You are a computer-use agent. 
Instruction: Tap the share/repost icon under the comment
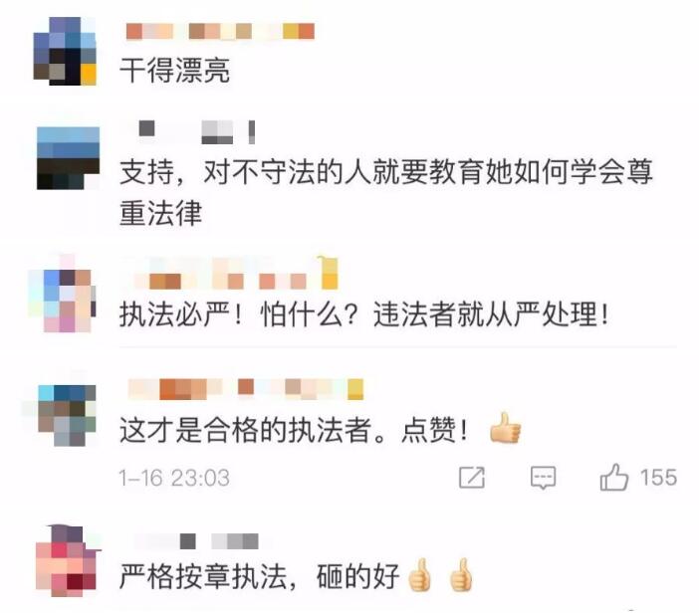pos(472,478)
